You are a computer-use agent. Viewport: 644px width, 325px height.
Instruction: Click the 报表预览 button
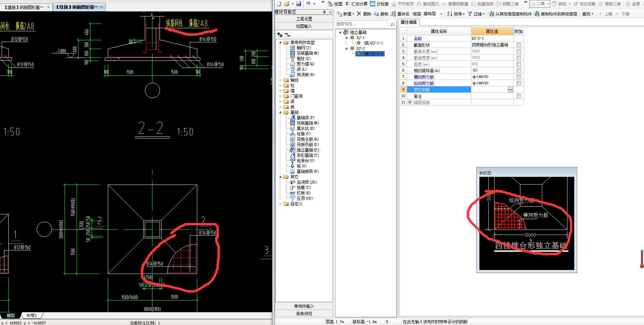(x=304, y=314)
